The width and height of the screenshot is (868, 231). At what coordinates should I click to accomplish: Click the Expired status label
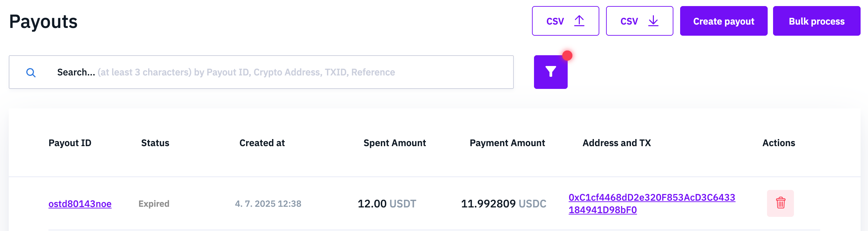154,204
